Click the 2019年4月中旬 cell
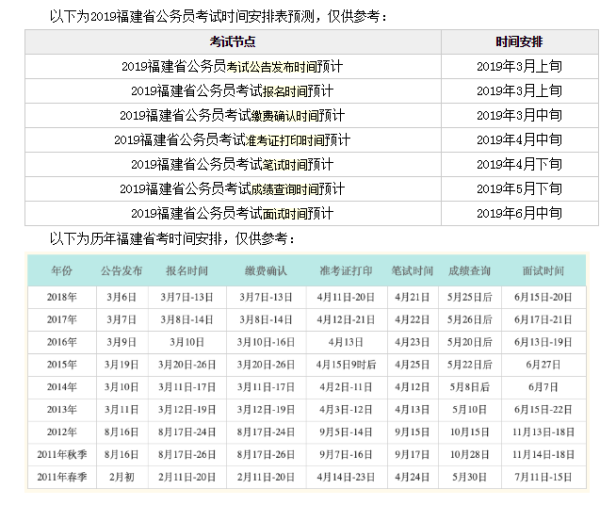Viewport: 600px width, 505px height. (519, 140)
